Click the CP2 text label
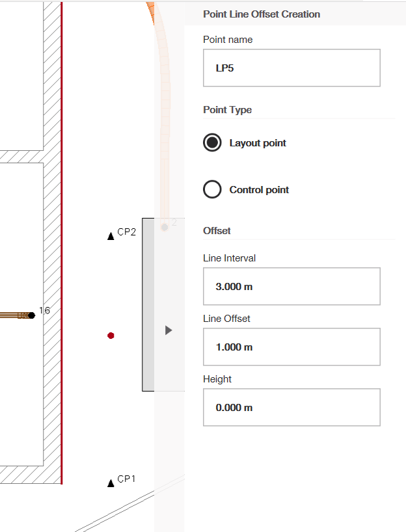The height and width of the screenshot is (532, 406). pyautogui.click(x=126, y=232)
